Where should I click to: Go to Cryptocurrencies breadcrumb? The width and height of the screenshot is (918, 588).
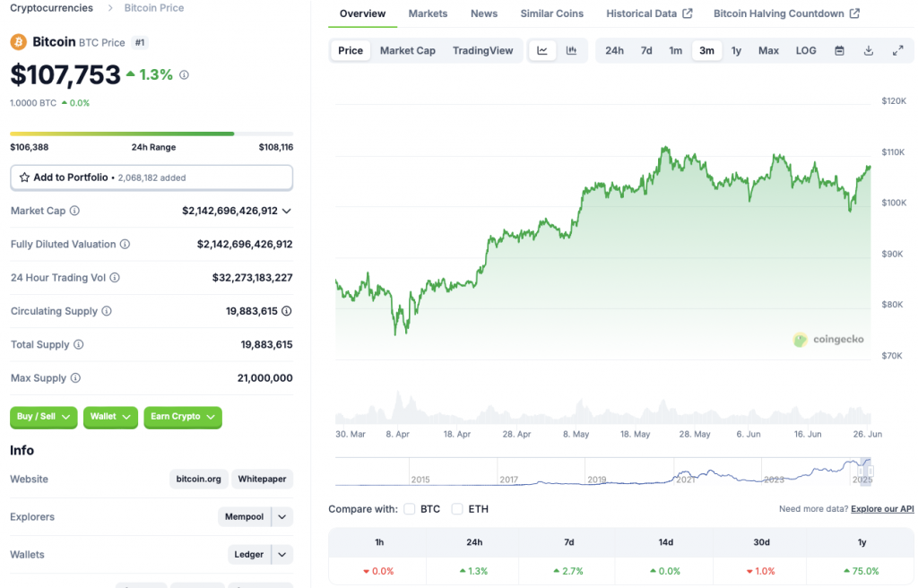click(x=51, y=7)
